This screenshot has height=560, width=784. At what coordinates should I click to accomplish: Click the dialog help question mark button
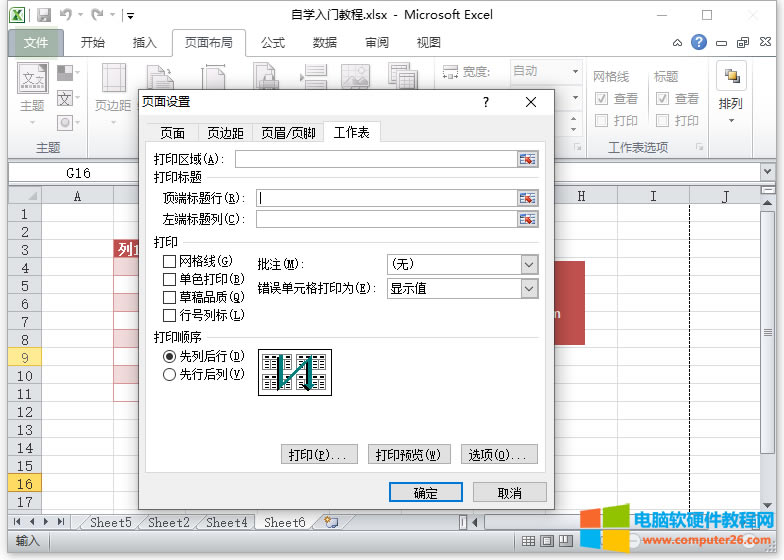click(486, 102)
